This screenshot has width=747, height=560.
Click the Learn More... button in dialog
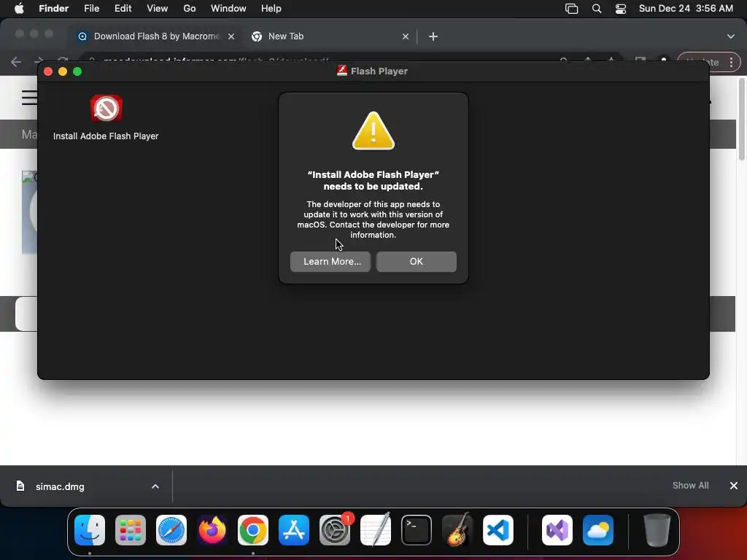pyautogui.click(x=330, y=262)
